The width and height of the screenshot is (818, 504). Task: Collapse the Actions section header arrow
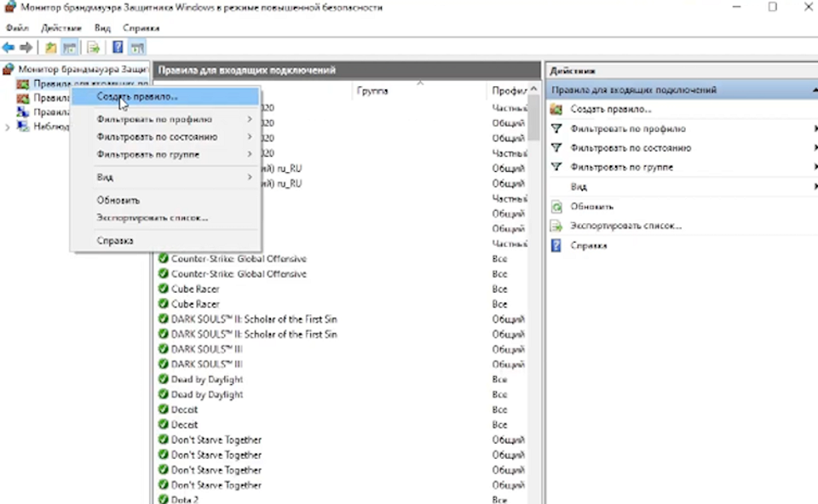point(812,89)
